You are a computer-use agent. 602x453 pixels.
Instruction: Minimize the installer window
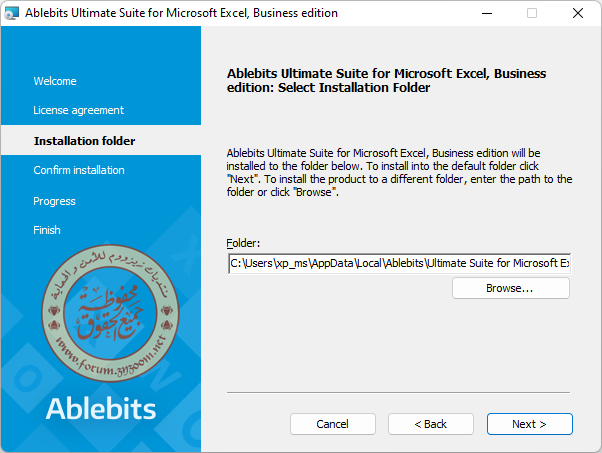pos(487,13)
